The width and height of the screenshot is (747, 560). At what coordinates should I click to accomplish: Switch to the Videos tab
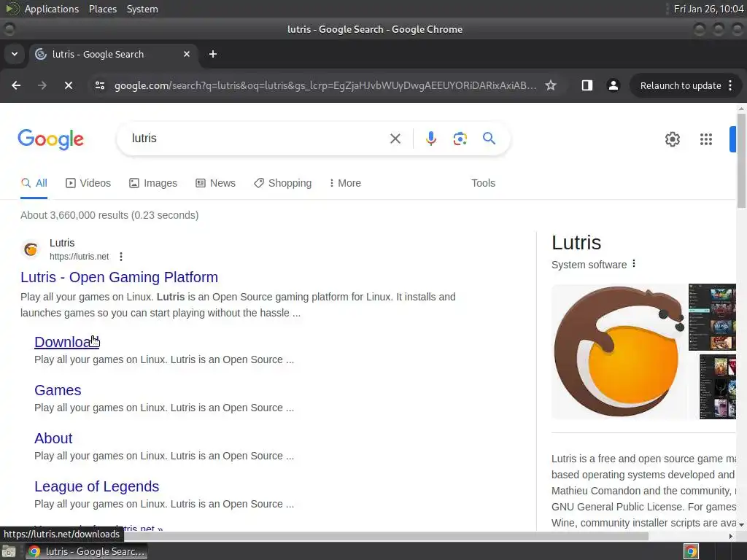pos(88,183)
